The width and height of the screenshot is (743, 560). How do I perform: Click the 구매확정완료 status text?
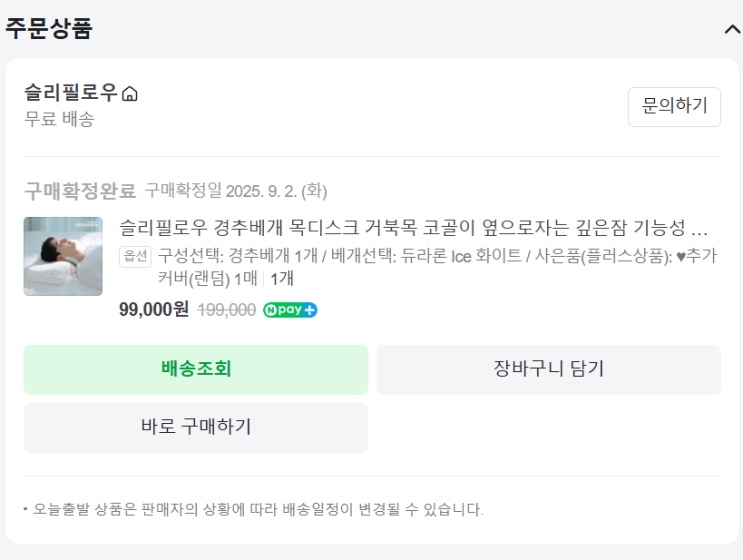(x=79, y=190)
